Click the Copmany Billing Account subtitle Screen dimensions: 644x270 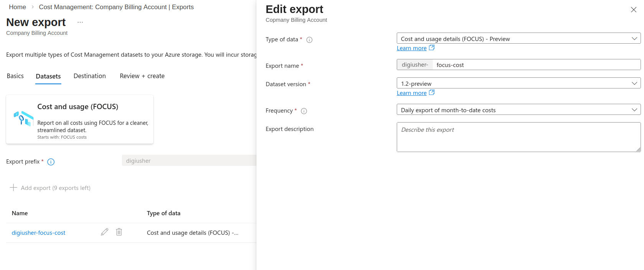click(x=296, y=20)
